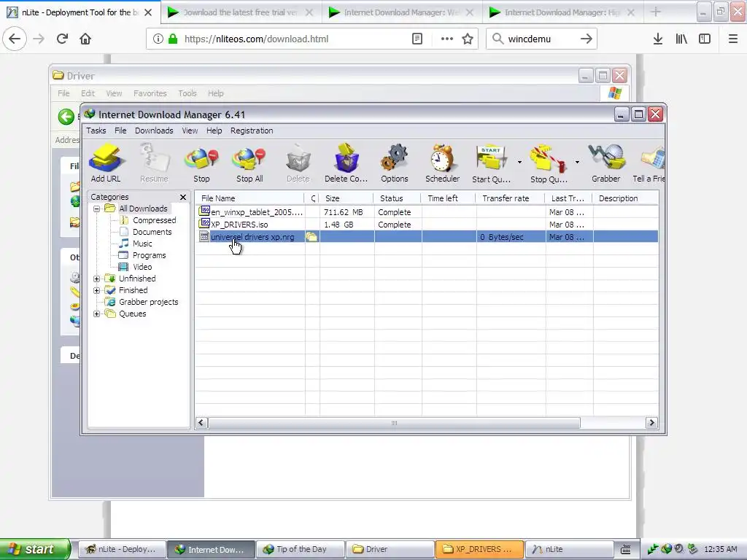Open Firefox library icon
This screenshot has height=560, width=747.
click(x=681, y=39)
